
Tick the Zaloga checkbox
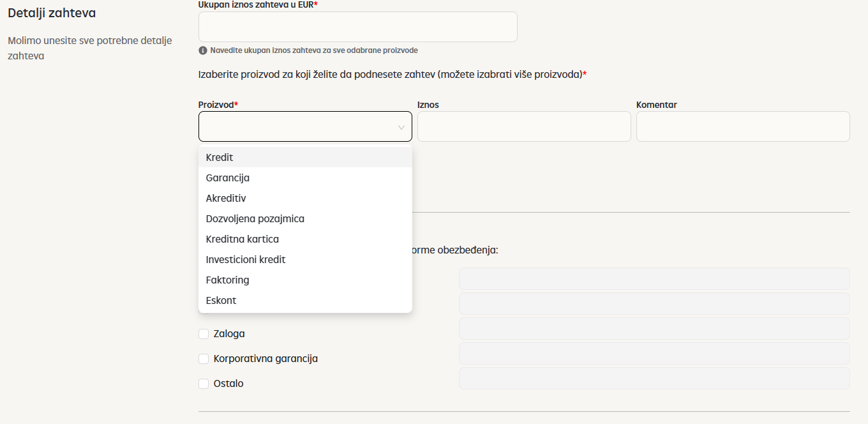[204, 334]
